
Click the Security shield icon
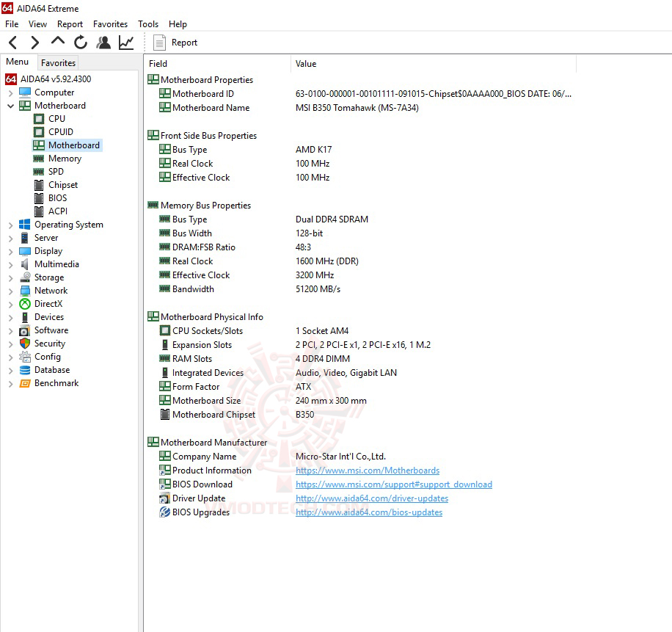point(25,344)
